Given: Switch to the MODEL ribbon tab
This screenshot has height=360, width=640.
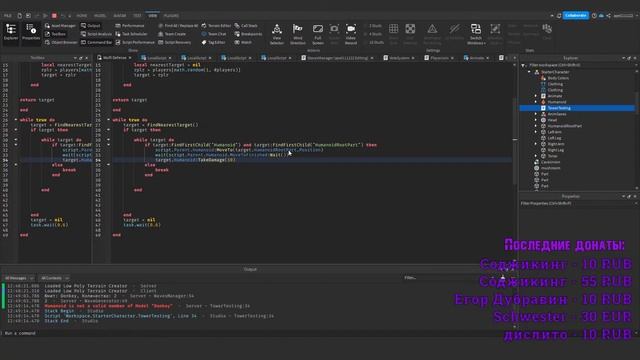Looking at the screenshot, I should 100,16.
